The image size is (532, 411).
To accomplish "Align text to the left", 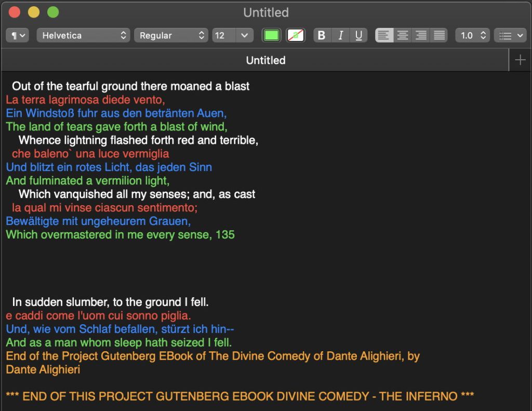I will [x=384, y=35].
